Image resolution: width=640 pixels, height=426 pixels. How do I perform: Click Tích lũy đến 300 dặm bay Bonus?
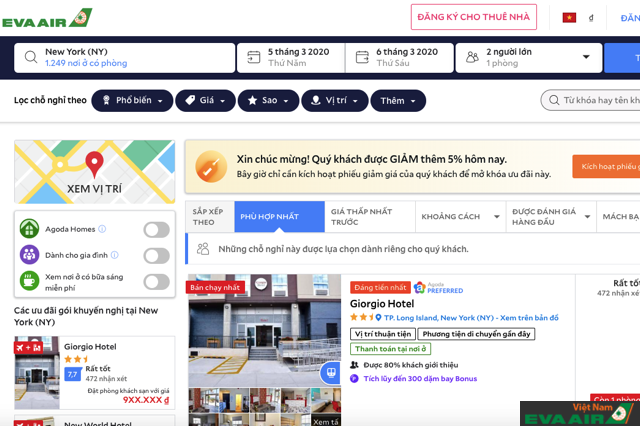pyautogui.click(x=420, y=379)
